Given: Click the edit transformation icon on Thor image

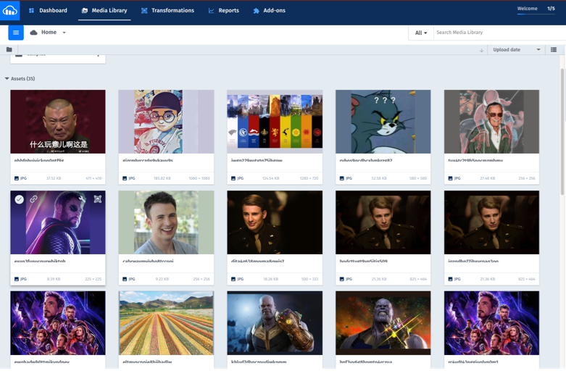Looking at the screenshot, I should [x=97, y=199].
